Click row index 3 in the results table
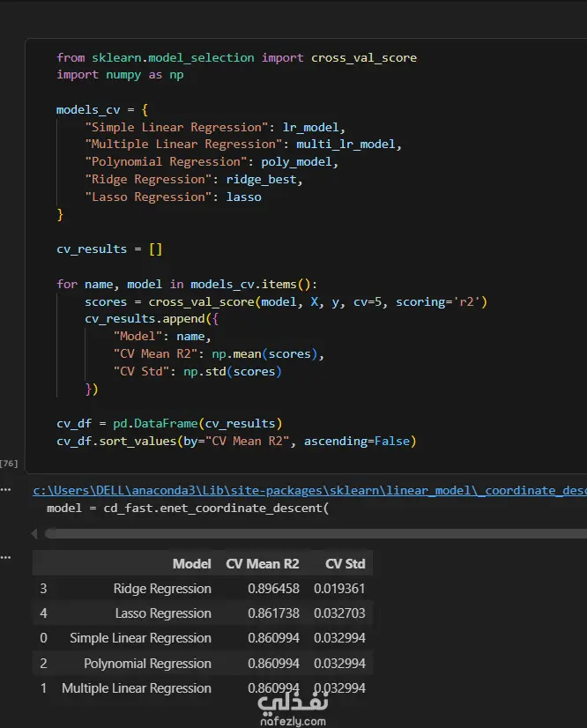 [43, 589]
